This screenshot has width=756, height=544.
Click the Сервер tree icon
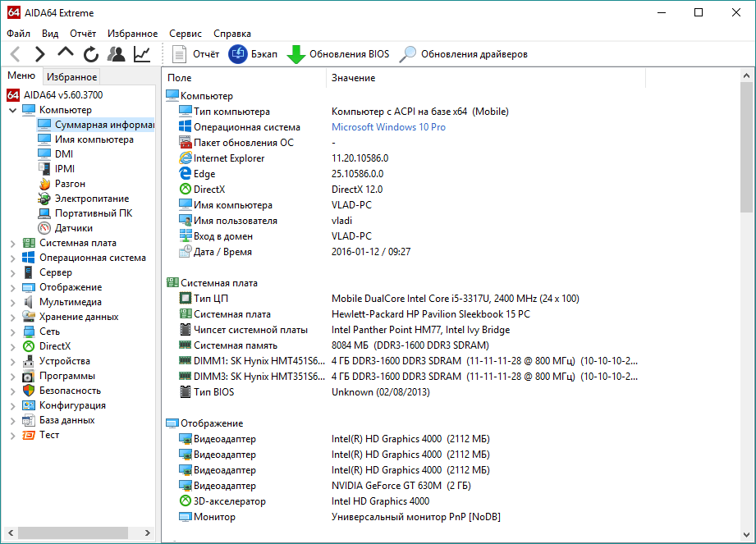click(x=29, y=272)
